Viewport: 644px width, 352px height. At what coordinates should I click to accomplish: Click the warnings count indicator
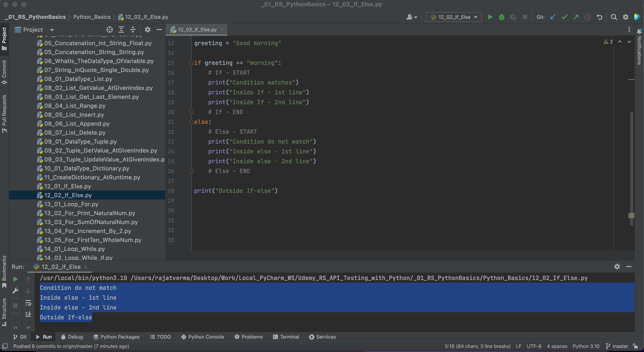(608, 42)
